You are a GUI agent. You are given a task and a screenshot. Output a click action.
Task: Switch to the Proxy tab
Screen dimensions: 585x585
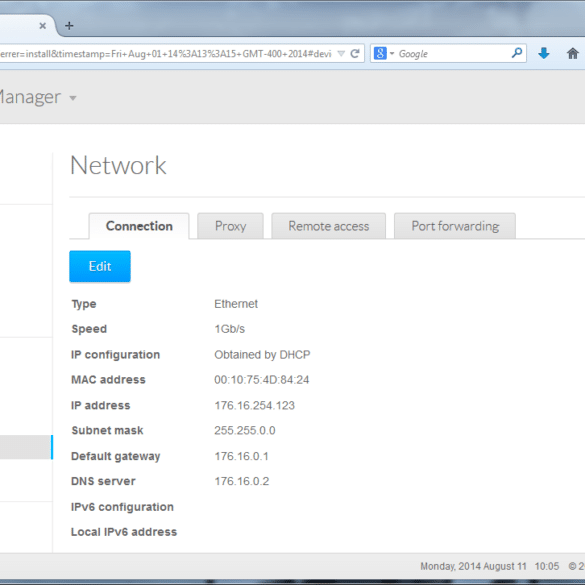point(230,226)
